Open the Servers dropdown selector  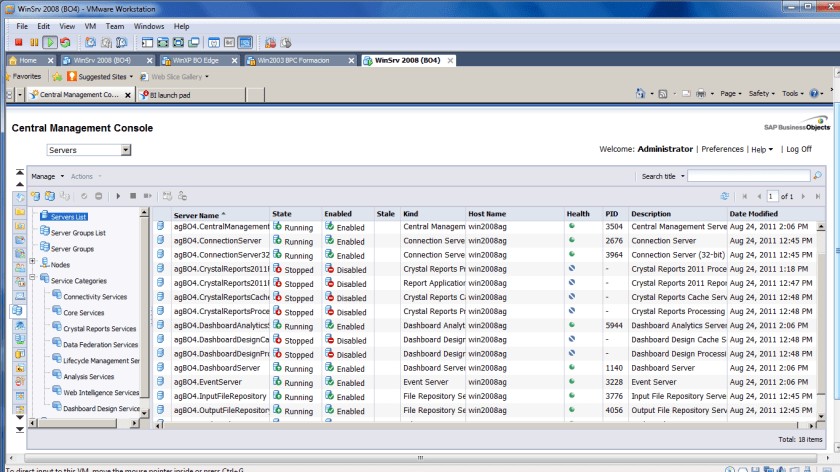tap(126, 150)
